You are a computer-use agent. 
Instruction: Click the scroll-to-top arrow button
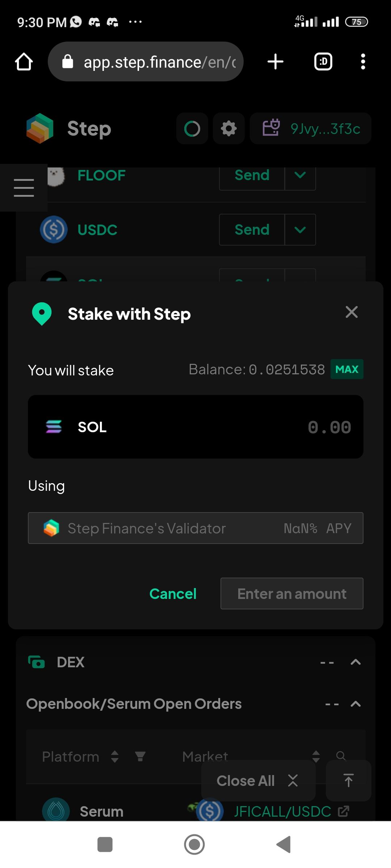[x=349, y=780]
